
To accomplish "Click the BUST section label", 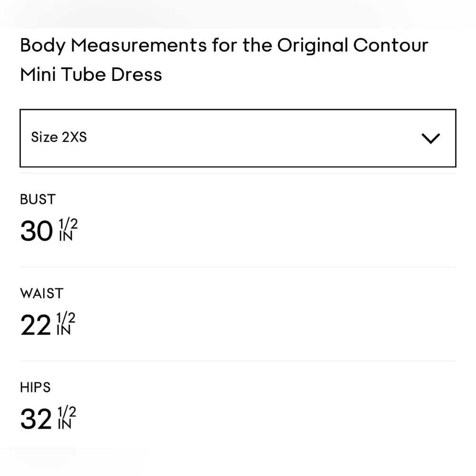I will pos(38,199).
